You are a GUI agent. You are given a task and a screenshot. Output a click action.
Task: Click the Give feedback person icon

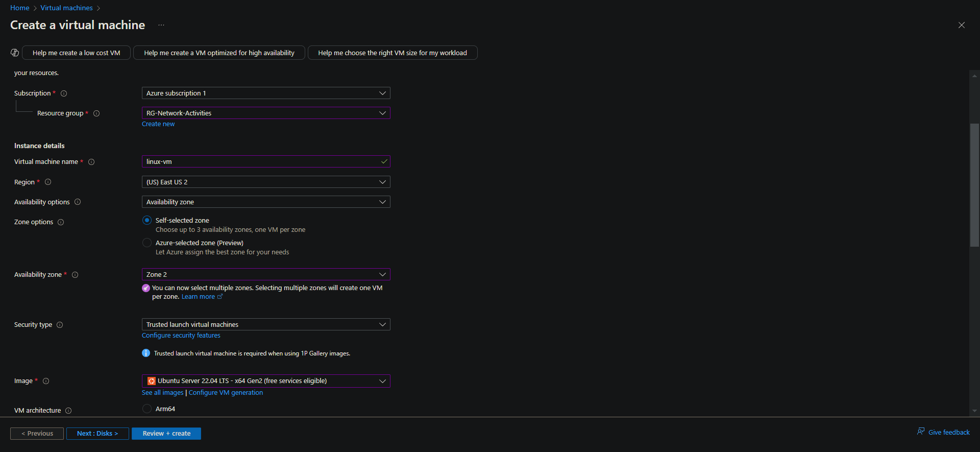[x=921, y=432]
